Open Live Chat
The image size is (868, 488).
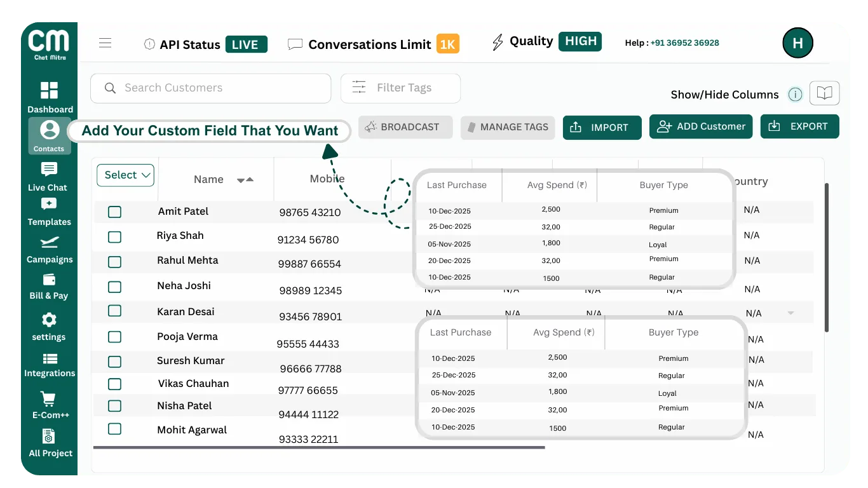click(x=49, y=177)
